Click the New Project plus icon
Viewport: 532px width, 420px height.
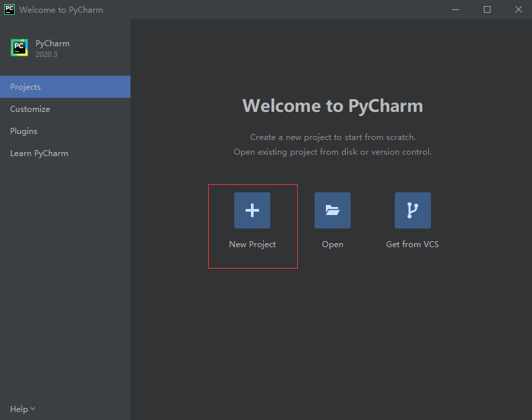pos(252,210)
